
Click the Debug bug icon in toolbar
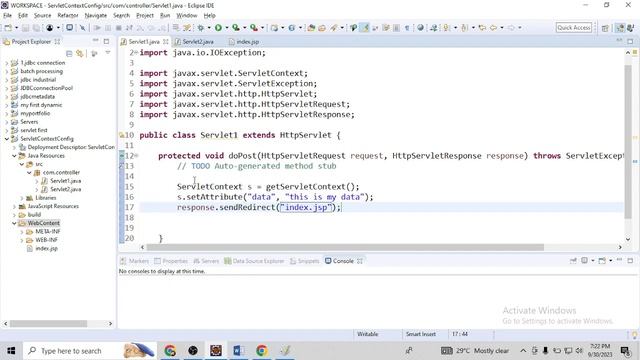click(x=201, y=28)
